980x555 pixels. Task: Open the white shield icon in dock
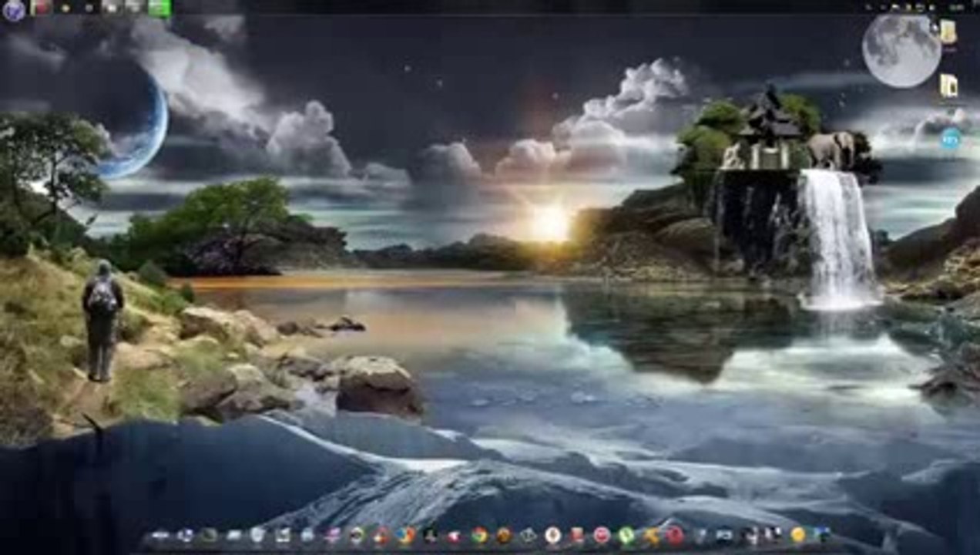(x=257, y=536)
